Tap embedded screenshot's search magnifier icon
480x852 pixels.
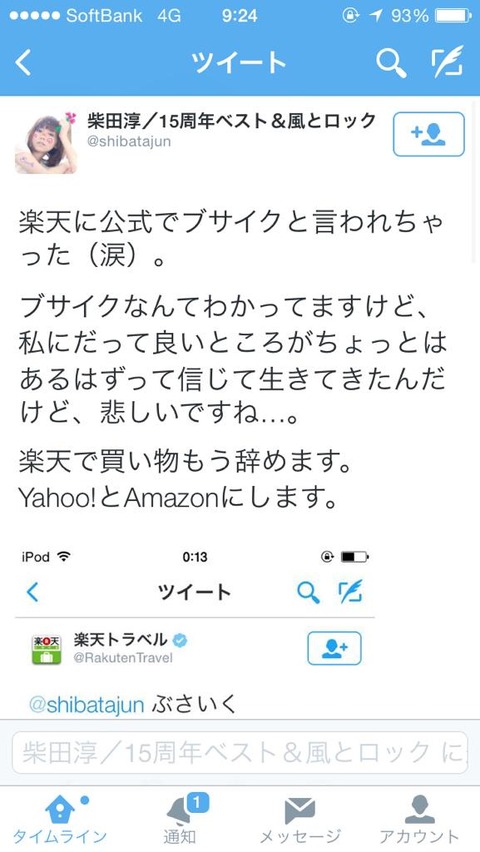pos(308,592)
